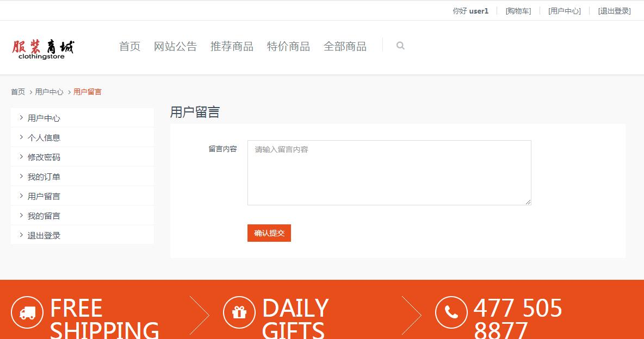Focus the 留言内容 text area
The height and width of the screenshot is (339, 644).
[389, 173]
